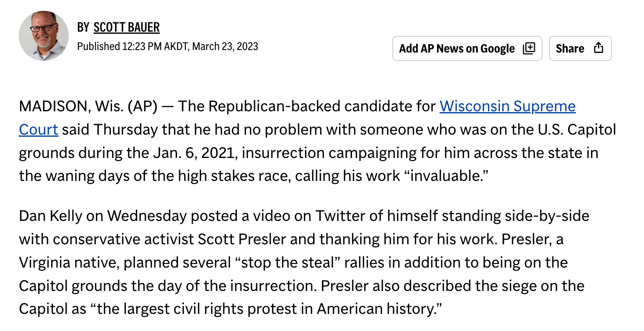This screenshot has width=644, height=331.
Task: Click the Published March 23, 2023 timestamp
Action: (x=167, y=46)
